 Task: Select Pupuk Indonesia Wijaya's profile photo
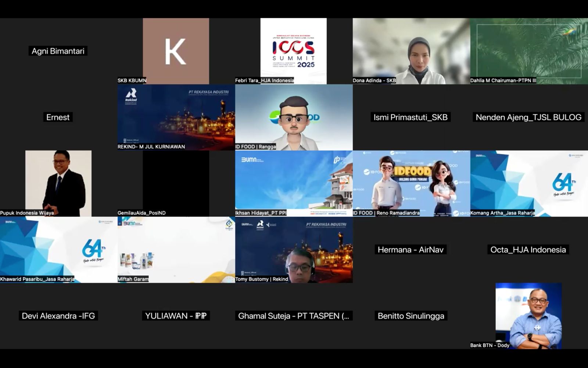(x=58, y=182)
